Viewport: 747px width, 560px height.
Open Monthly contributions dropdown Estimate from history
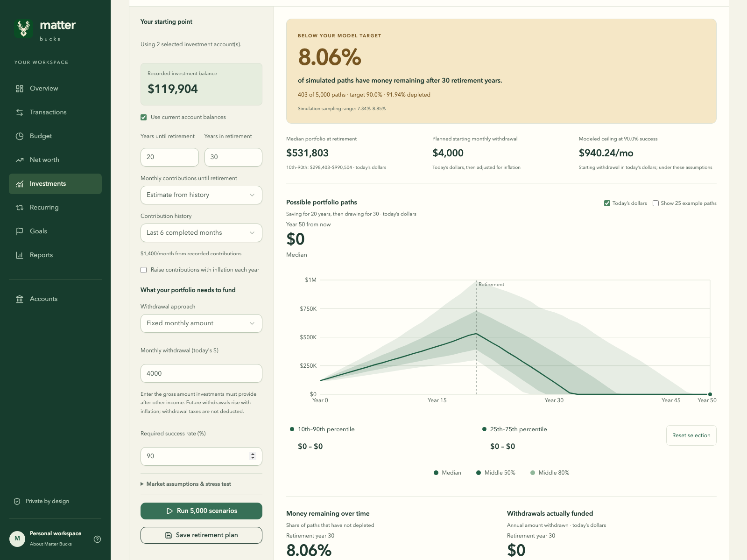tap(201, 195)
